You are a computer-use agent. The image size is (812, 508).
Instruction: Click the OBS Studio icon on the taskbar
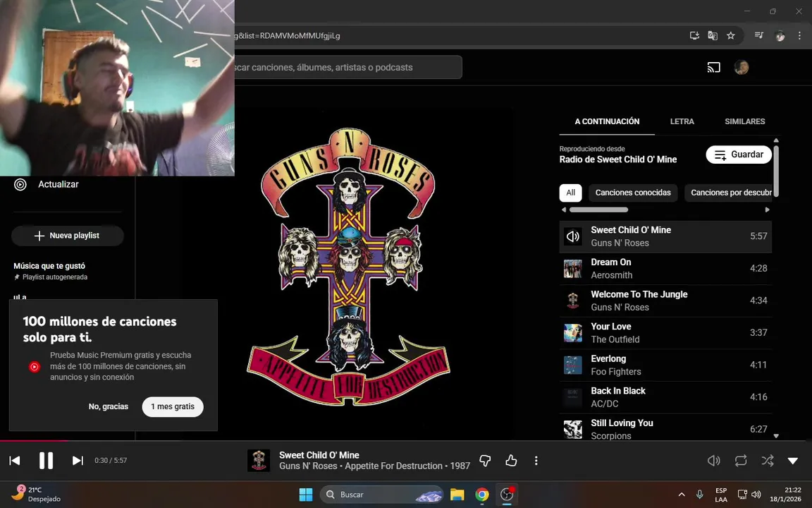(507, 495)
